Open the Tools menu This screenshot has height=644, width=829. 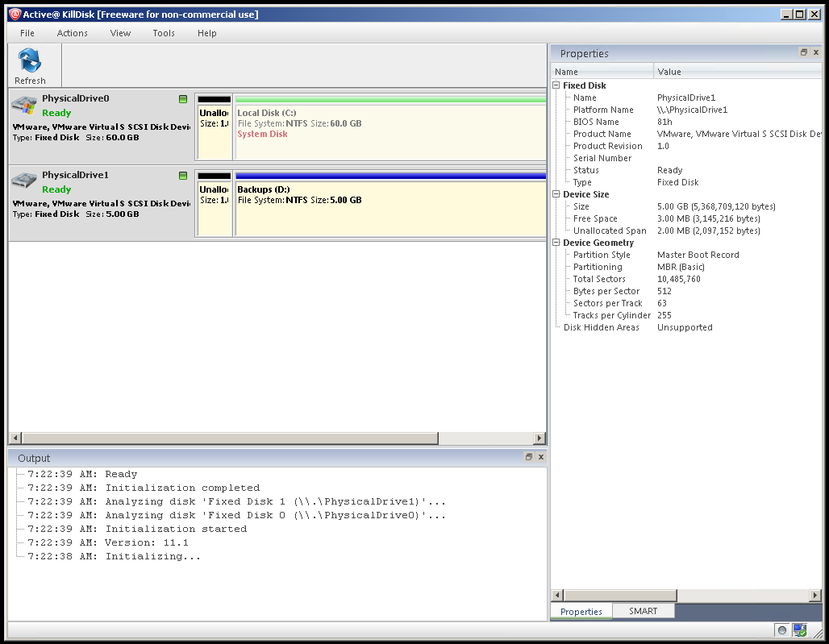164,33
